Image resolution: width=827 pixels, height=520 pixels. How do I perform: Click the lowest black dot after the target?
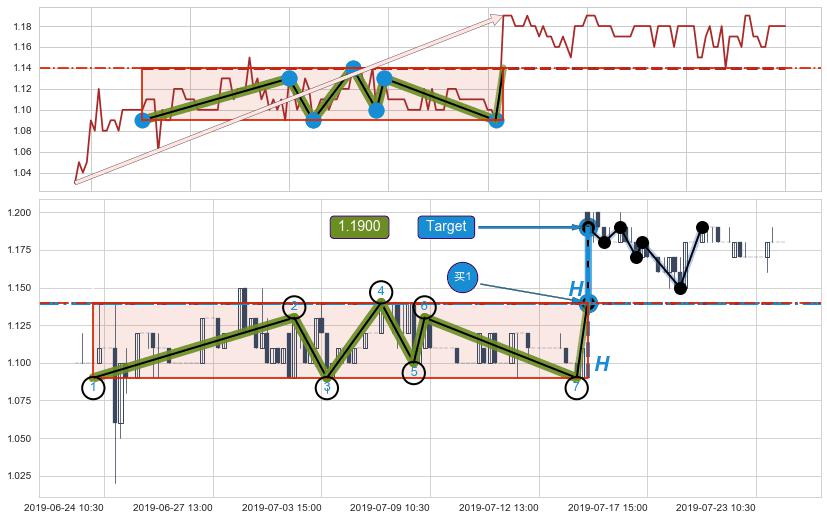click(680, 288)
